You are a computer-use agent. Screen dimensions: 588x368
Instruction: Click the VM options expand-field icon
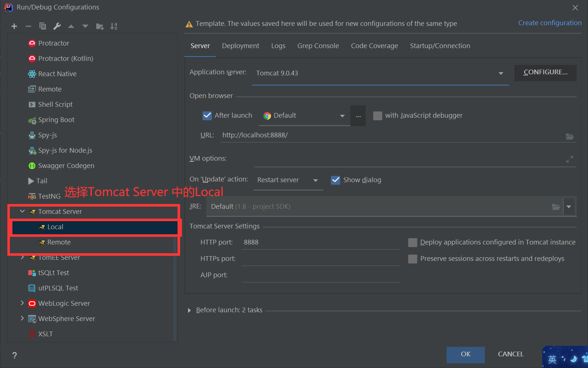tap(570, 159)
